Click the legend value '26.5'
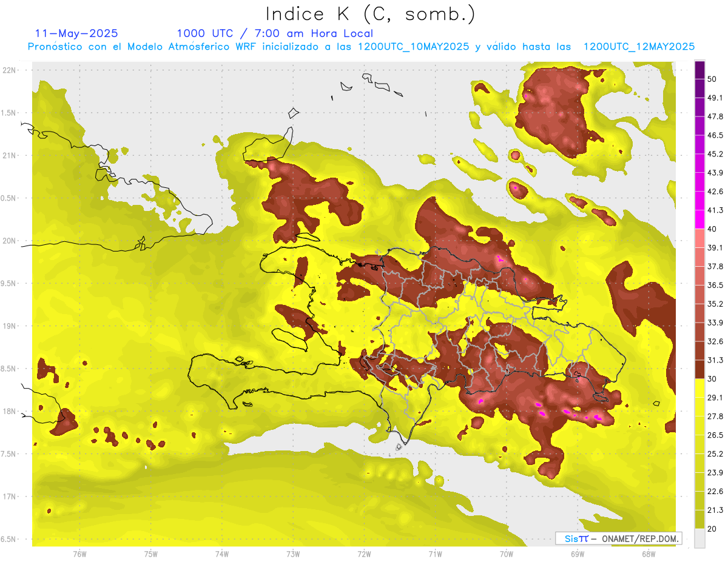Screen dimensions: 728x562 point(715,435)
